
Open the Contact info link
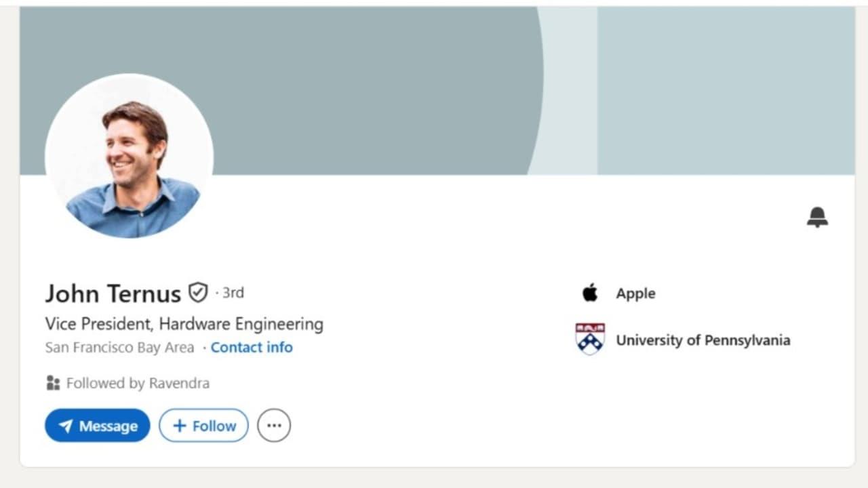coord(252,347)
